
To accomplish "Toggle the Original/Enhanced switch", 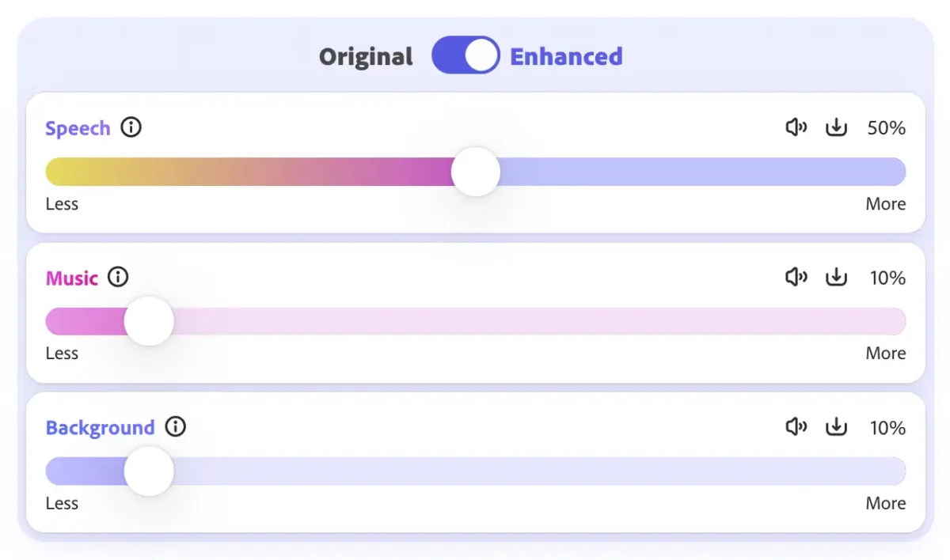I will click(x=465, y=56).
